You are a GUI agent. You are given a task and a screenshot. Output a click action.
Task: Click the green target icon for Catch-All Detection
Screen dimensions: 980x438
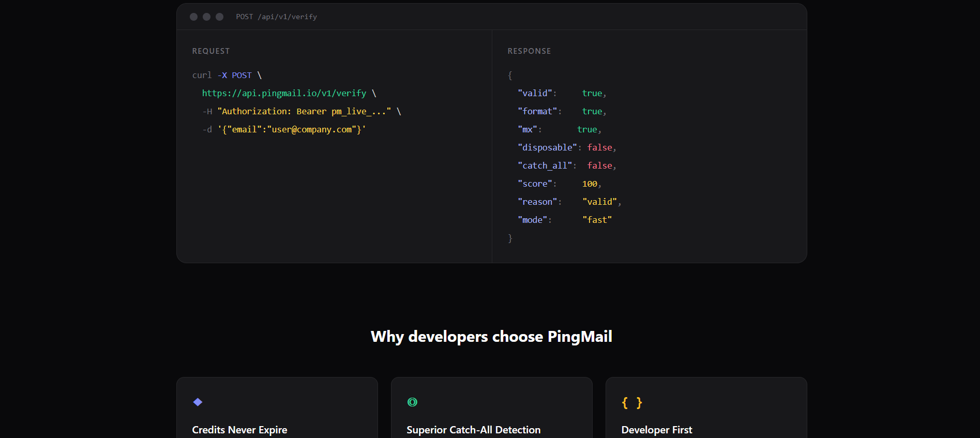pyautogui.click(x=412, y=402)
